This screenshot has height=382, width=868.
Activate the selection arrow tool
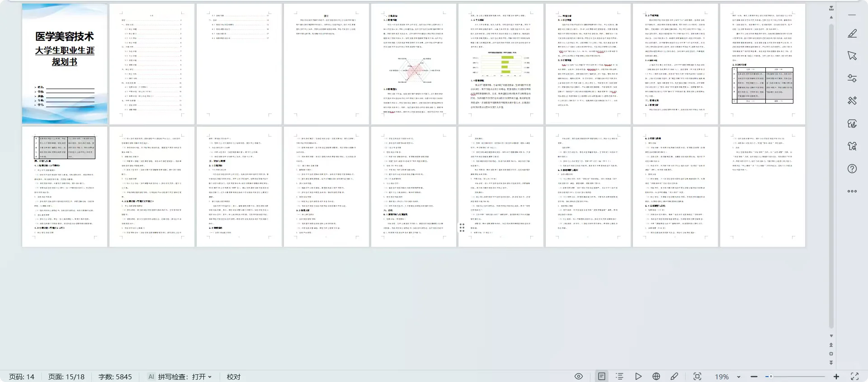coord(852,56)
